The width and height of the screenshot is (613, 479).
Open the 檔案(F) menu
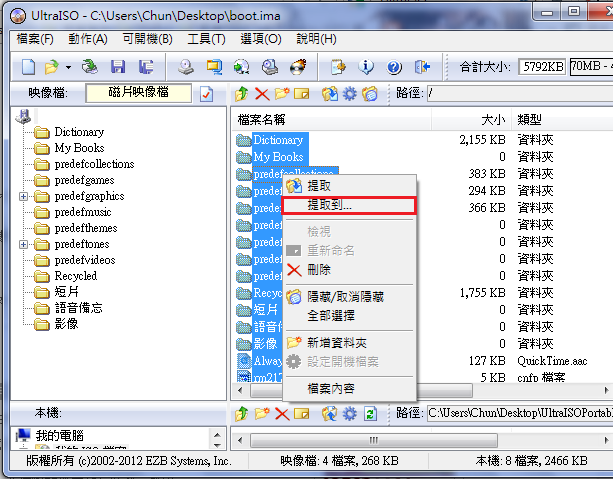click(35, 39)
